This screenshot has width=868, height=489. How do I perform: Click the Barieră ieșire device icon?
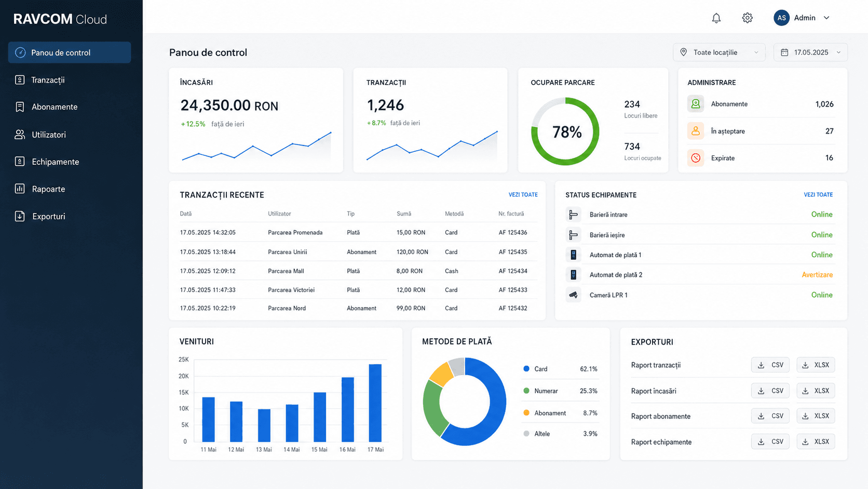[573, 235]
